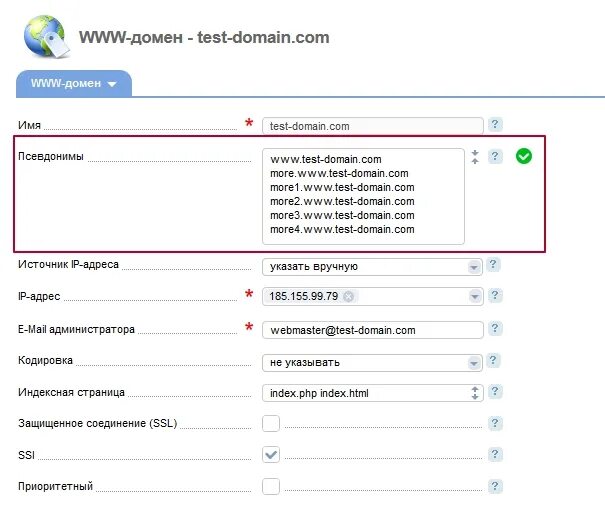Viewport: 605px width, 506px height.
Task: Remove the 185.155.99.79 IP address chip
Action: tap(348, 296)
